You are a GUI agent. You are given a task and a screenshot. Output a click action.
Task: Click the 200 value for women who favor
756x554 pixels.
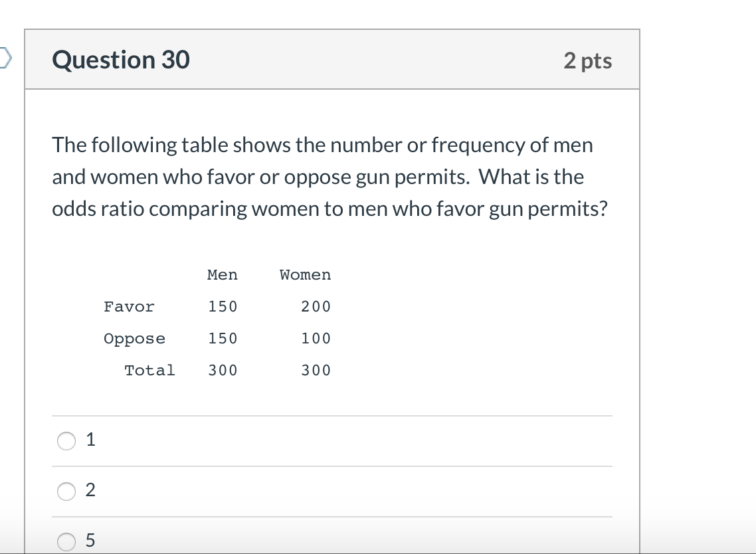[316, 307]
